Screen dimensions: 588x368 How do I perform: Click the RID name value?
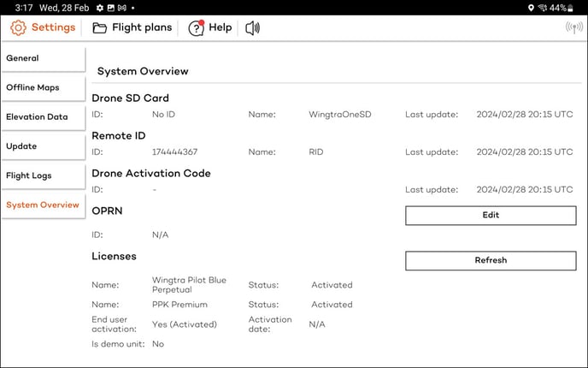pyautogui.click(x=315, y=152)
